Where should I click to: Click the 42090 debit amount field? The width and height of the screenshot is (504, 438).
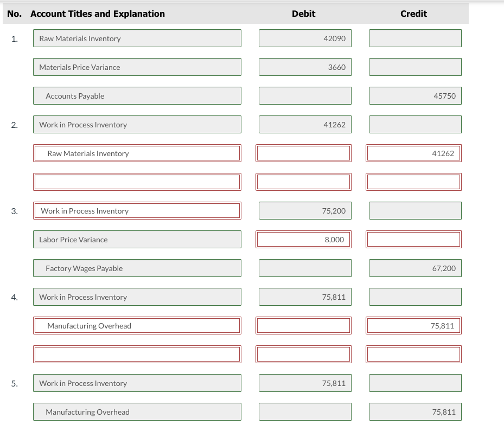pyautogui.click(x=305, y=38)
